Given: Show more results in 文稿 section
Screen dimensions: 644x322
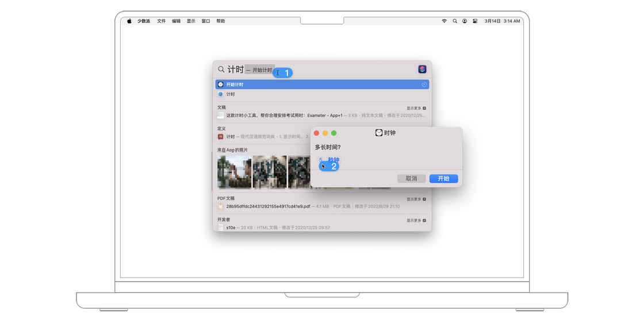Looking at the screenshot, I should 416,108.
